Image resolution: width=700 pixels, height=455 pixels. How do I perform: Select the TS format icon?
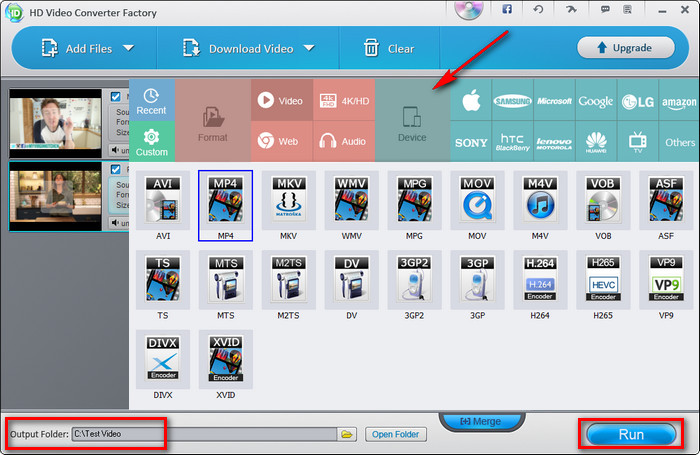(163, 280)
